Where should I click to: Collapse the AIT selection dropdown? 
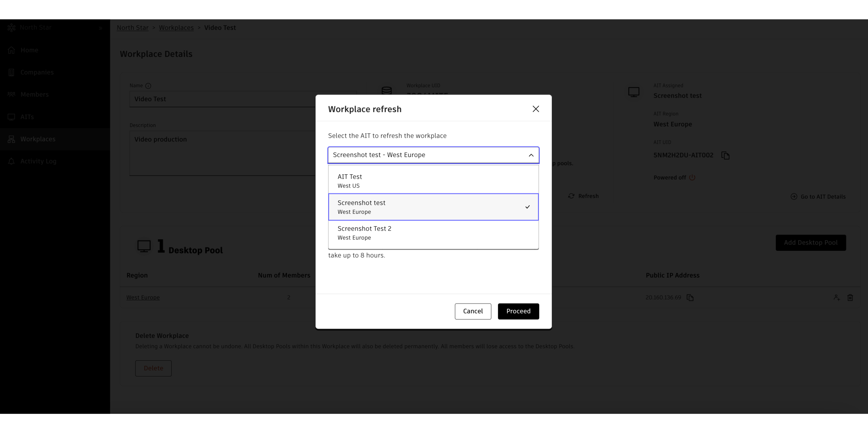(x=531, y=155)
